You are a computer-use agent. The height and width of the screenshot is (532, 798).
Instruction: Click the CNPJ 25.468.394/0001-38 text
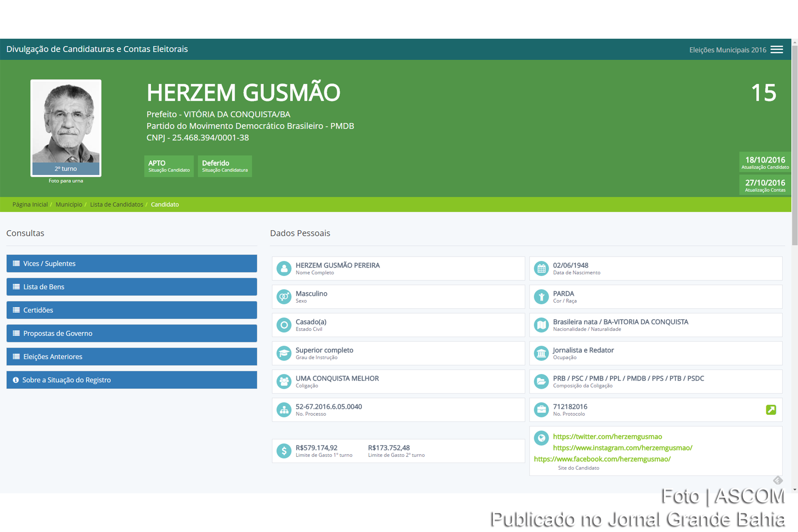198,137
